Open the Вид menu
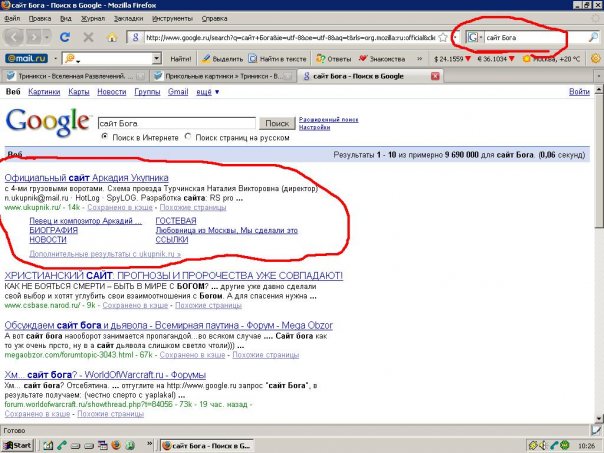This screenshot has width=604, height=453. click(x=66, y=18)
